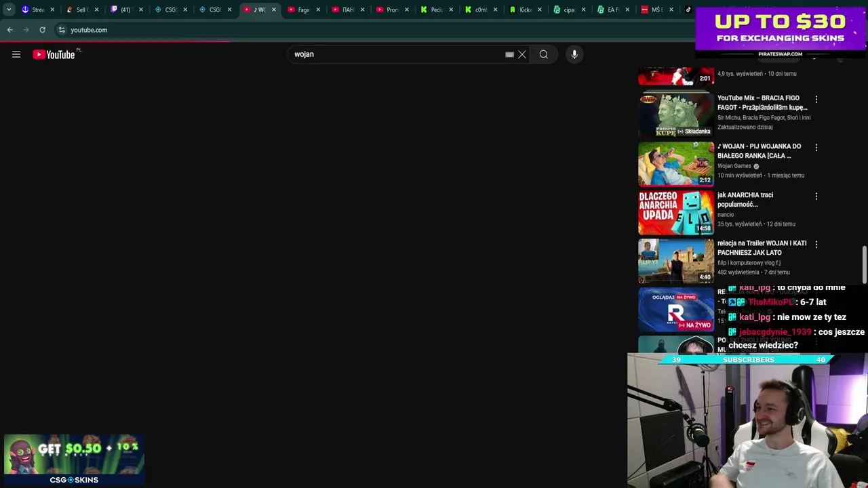Run search with the magnifier button
Image resolution: width=868 pixels, height=488 pixels.
point(544,54)
